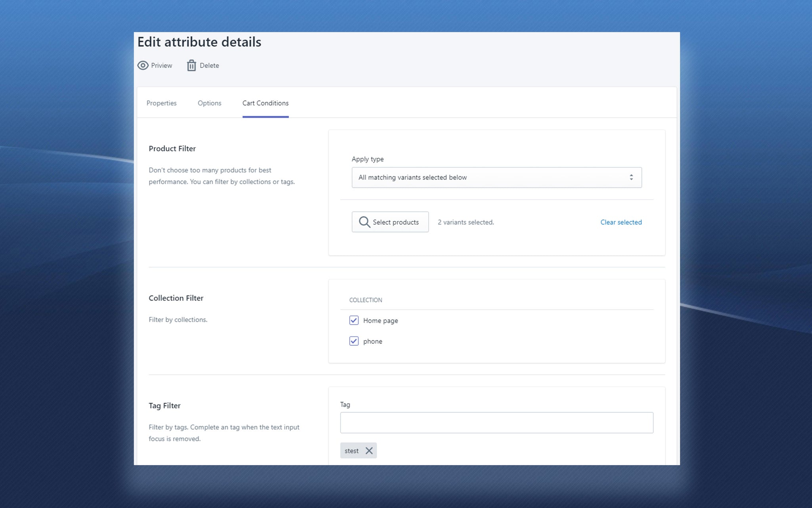This screenshot has width=812, height=508.
Task: Remove the stest tag with X
Action: [369, 451]
